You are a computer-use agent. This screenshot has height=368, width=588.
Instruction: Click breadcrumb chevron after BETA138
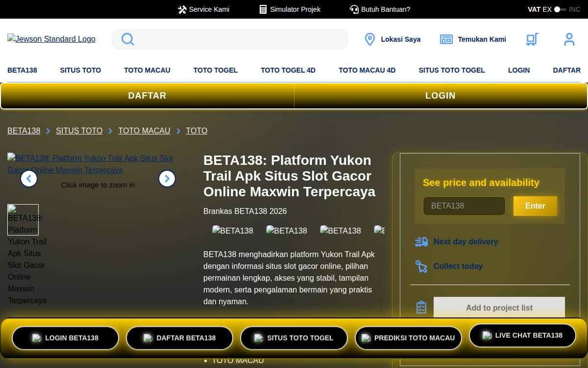48,131
